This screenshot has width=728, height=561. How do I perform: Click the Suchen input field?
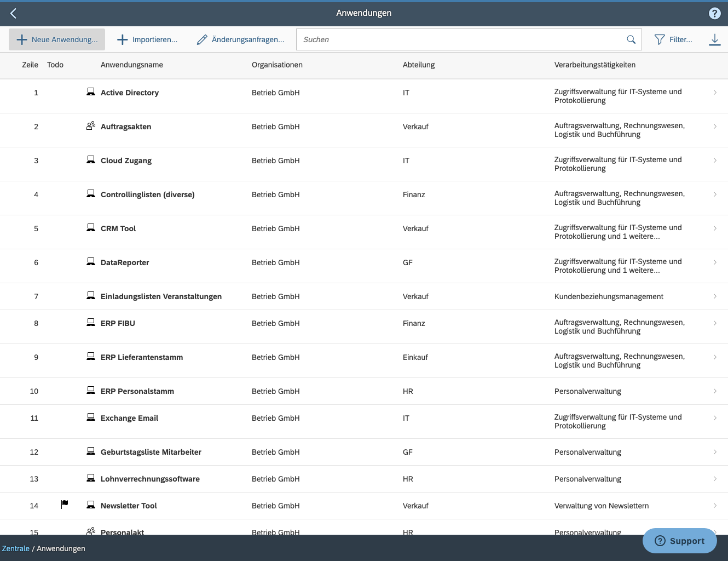point(438,39)
